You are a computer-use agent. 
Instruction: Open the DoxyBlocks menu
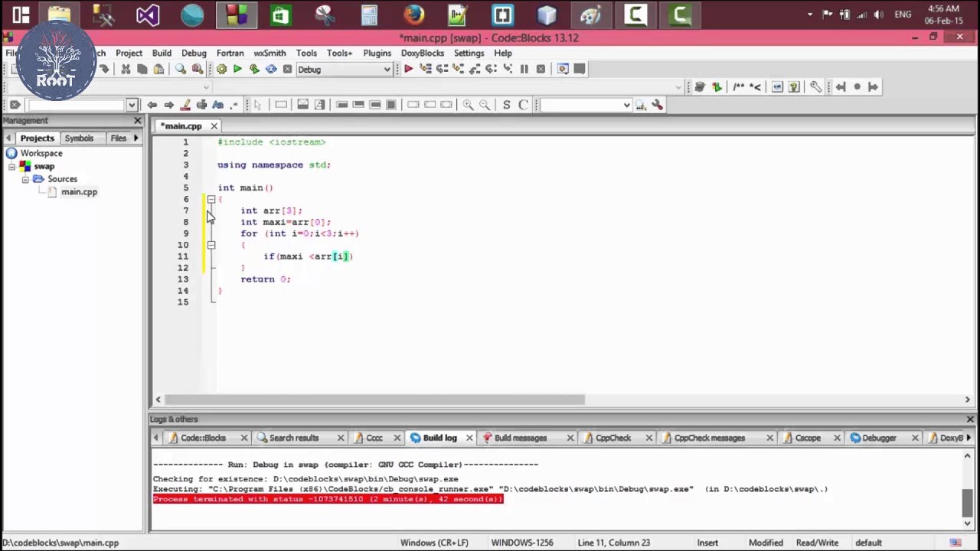[423, 53]
